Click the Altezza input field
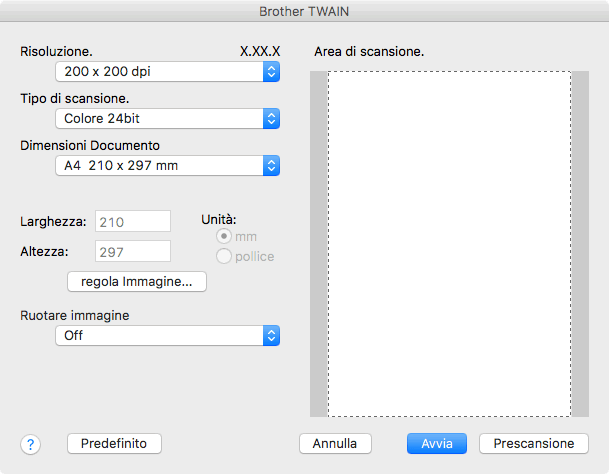 tap(133, 251)
